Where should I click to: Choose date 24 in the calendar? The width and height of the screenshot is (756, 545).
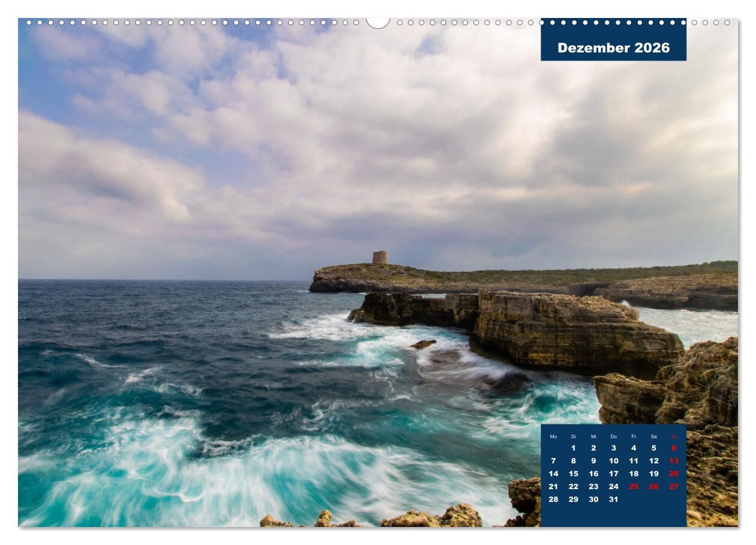pos(613,487)
